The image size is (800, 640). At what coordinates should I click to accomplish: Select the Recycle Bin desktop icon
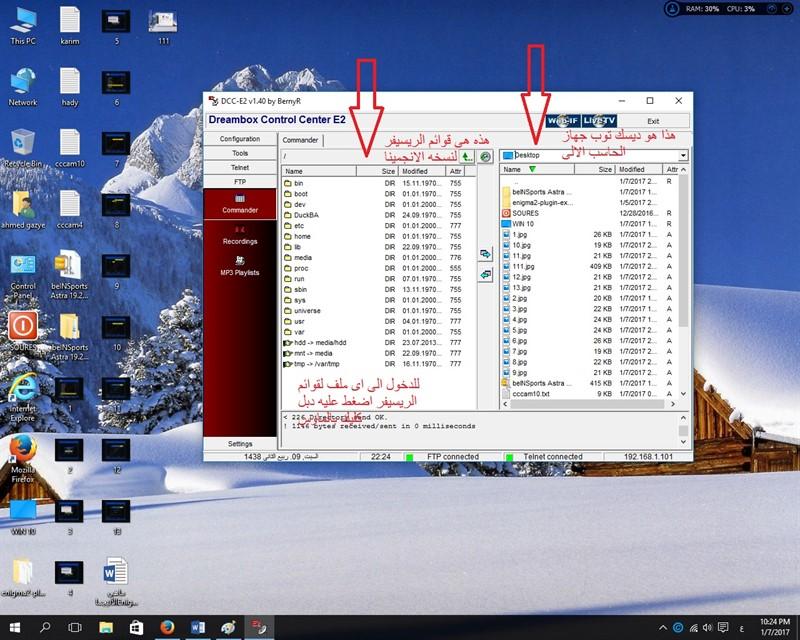[23, 149]
